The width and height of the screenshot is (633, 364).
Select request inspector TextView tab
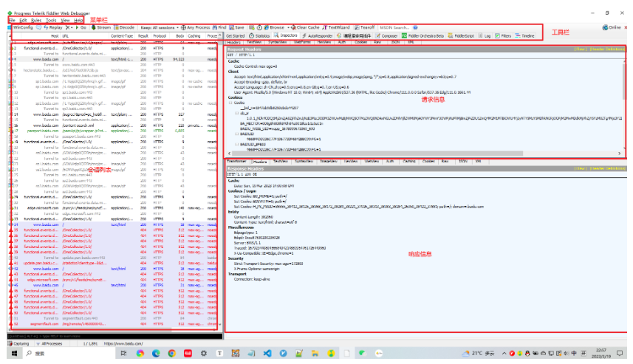click(254, 42)
